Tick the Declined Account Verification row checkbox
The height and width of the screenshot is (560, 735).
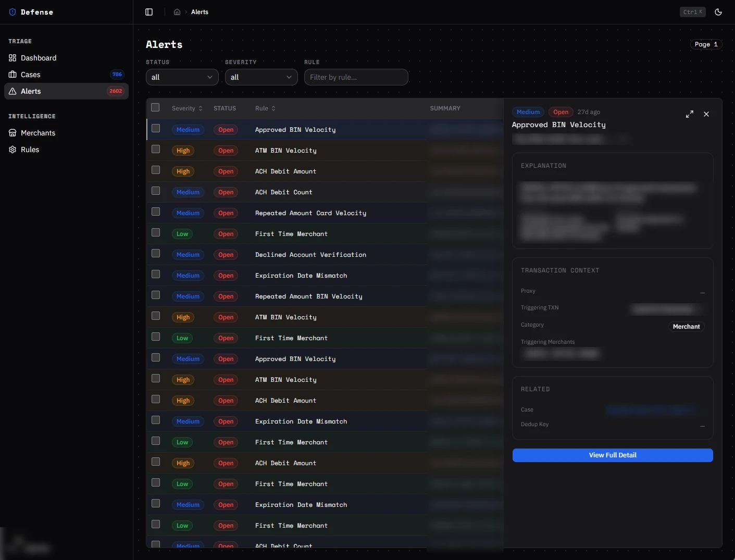156,253
